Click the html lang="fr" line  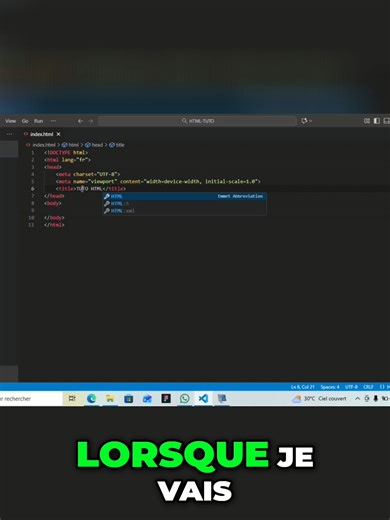click(67, 160)
